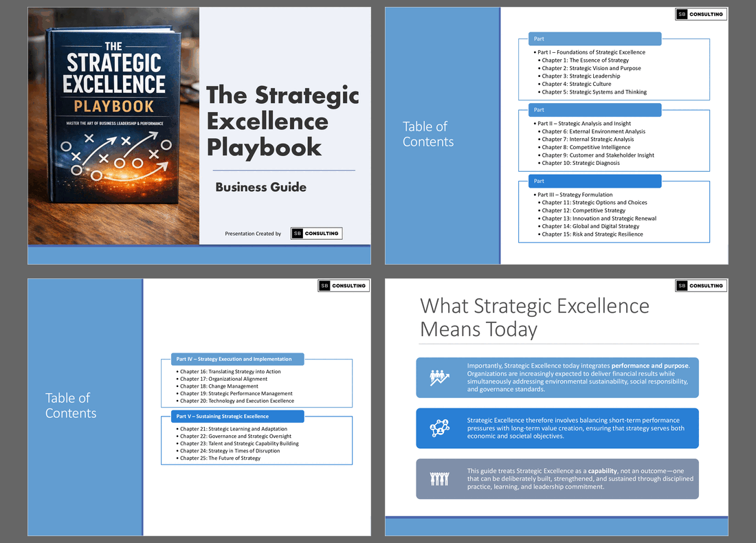Select 'Chapter 8: Competitive Intelligence' line
The image size is (756, 543).
click(586, 147)
